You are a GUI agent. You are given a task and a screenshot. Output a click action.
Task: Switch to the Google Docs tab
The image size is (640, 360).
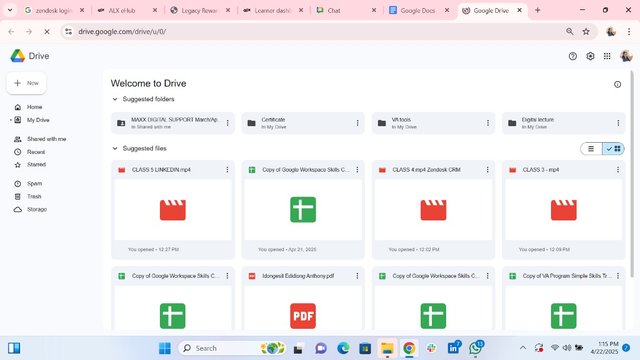419,11
